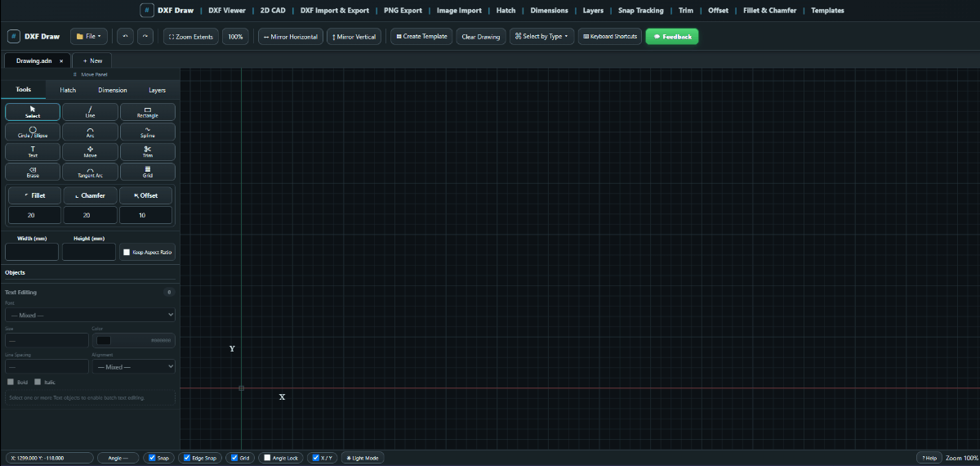Open a New drawing tab

92,60
